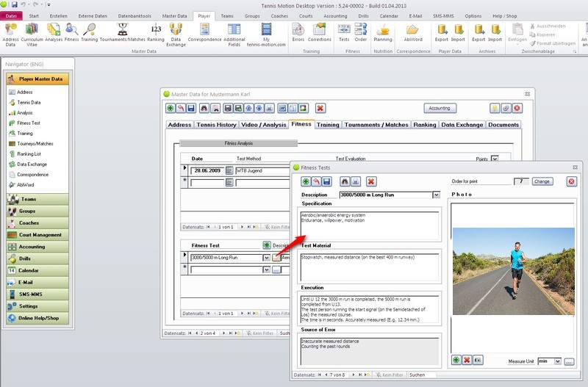Click the Accounting button in Master Data window

439,108
